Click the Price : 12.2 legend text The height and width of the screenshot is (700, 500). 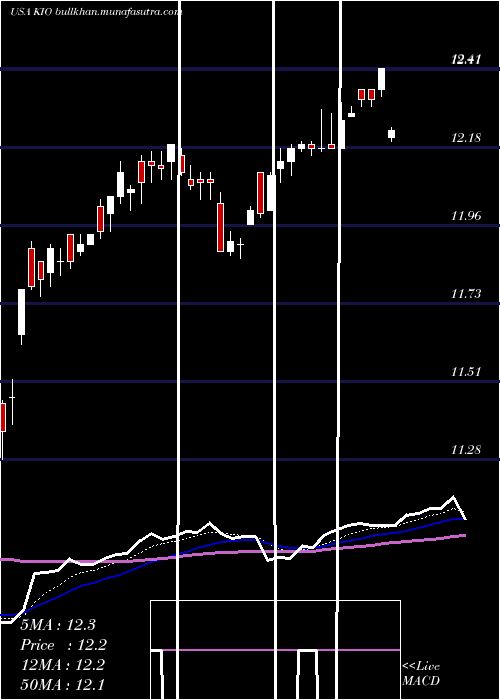tap(64, 645)
